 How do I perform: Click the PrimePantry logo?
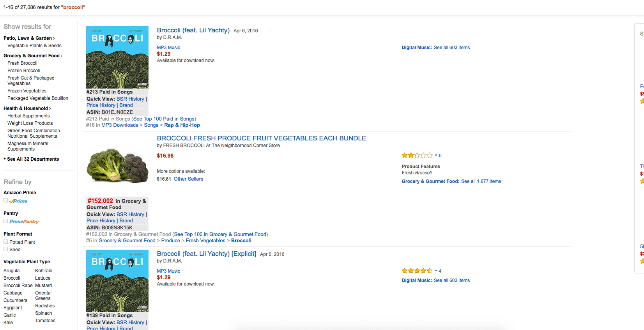point(24,222)
